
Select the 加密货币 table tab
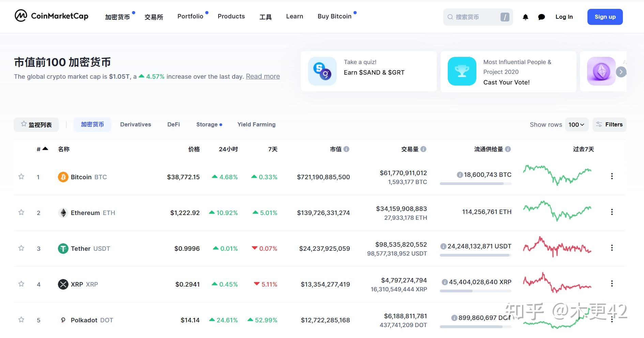(92, 125)
